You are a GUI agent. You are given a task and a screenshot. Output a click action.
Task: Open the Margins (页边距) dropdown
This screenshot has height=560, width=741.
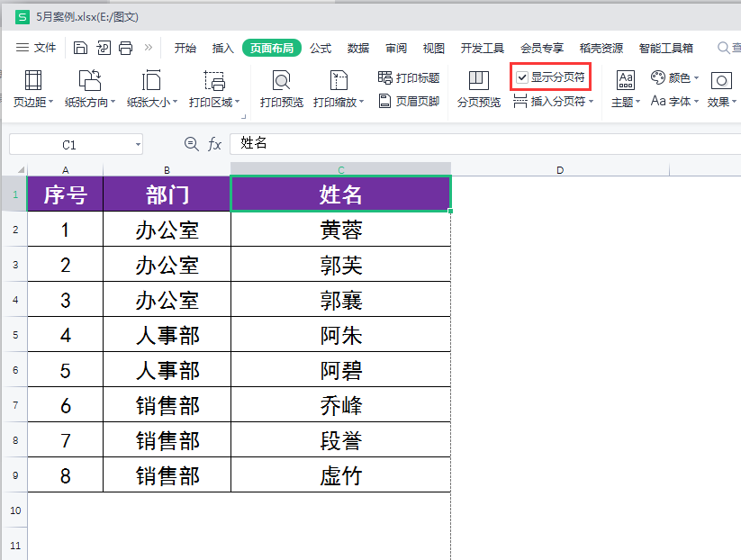pos(33,102)
